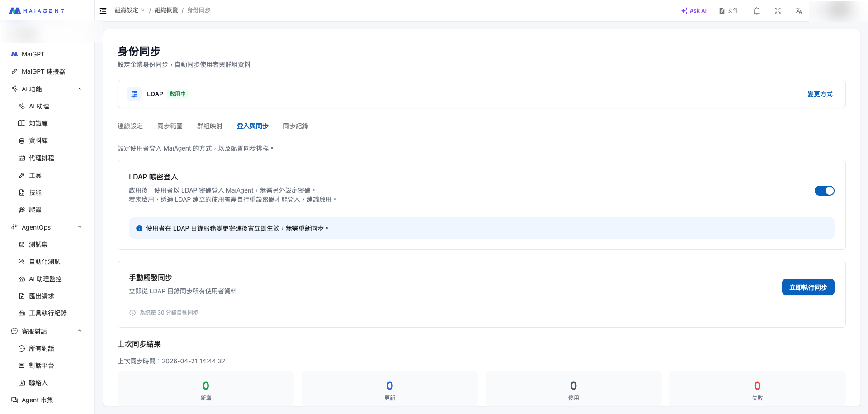The image size is (868, 414).
Task: Click the 立即執行同步 button
Action: coord(808,287)
